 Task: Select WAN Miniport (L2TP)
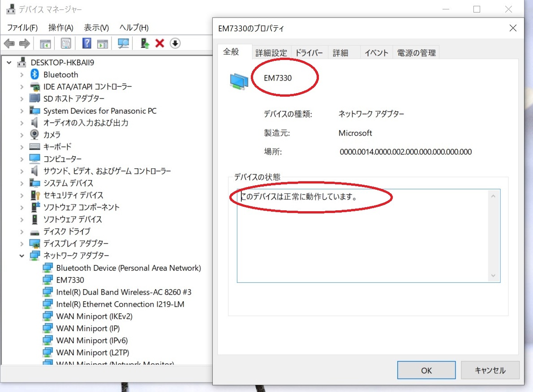click(92, 353)
